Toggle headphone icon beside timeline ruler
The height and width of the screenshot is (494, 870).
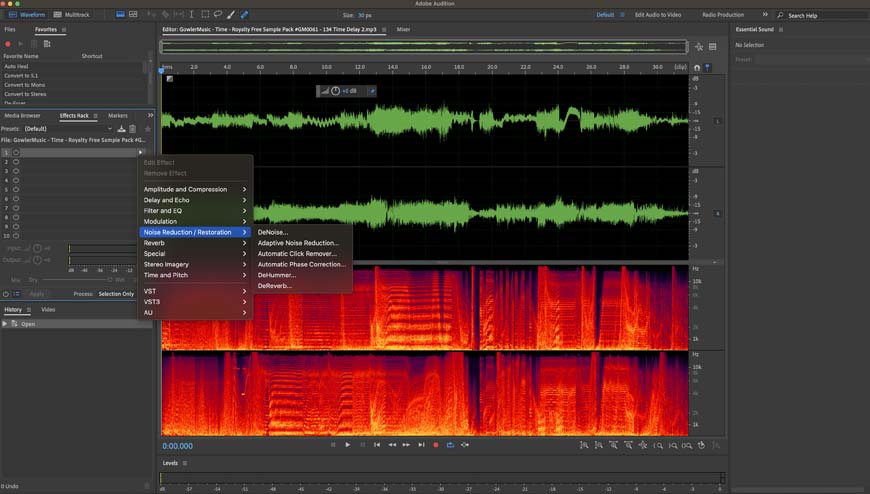697,67
